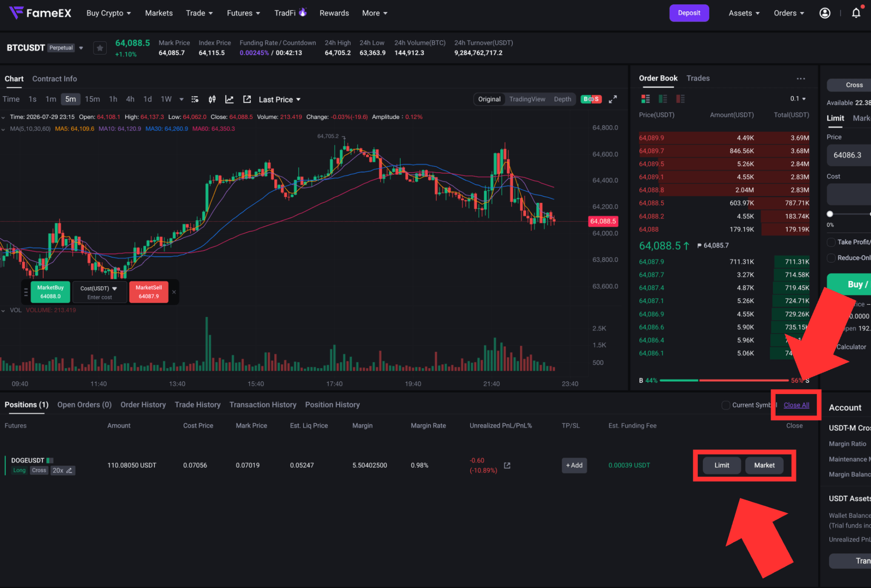Switch chart to Depth view
Image resolution: width=871 pixels, height=588 pixels.
[x=562, y=99]
